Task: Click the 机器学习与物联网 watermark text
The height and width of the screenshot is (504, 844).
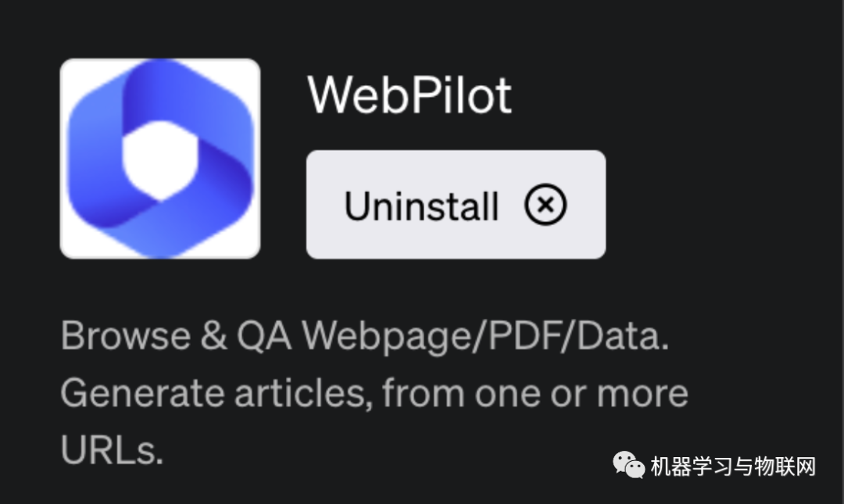Action: click(733, 467)
